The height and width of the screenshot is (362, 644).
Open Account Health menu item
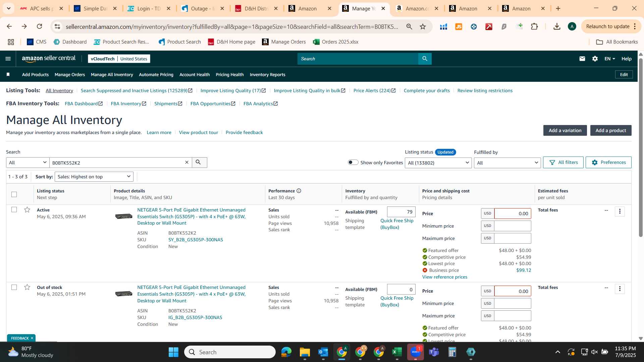[195, 74]
